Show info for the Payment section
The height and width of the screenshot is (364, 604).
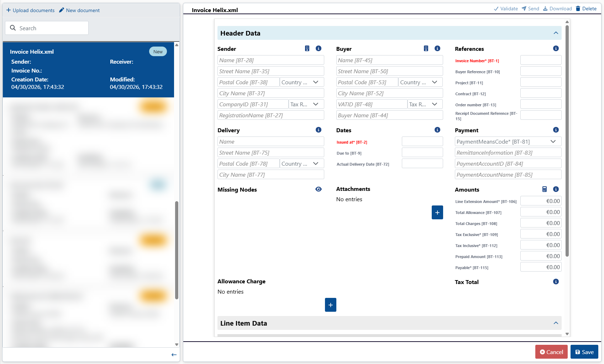point(556,130)
